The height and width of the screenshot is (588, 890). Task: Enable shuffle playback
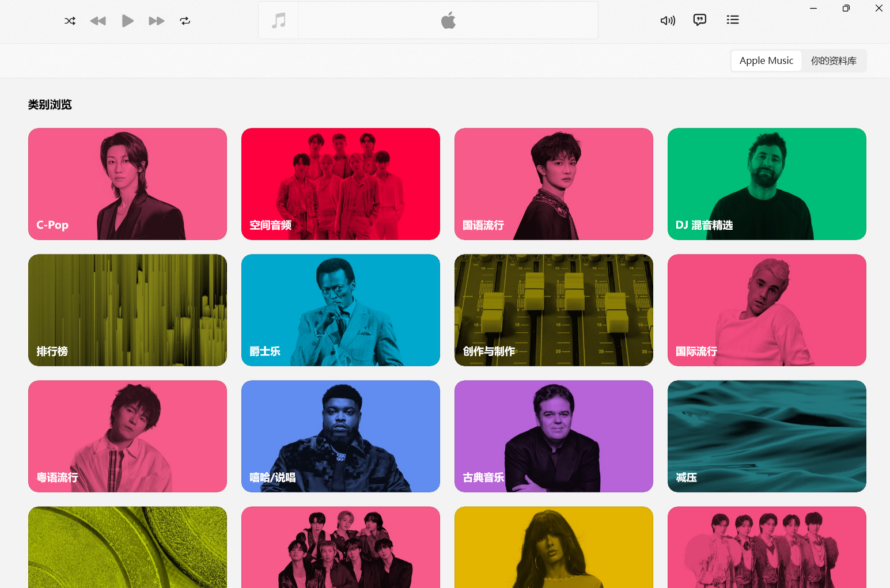[70, 21]
